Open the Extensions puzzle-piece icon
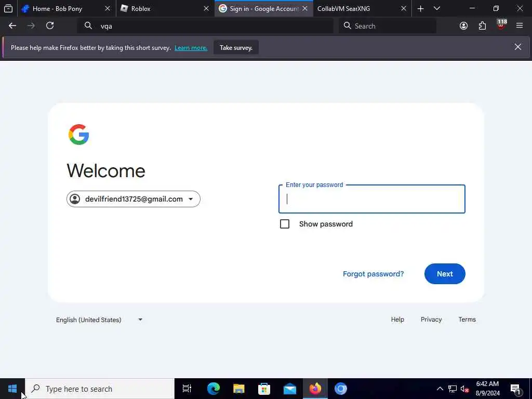Image resolution: width=532 pixels, height=399 pixels. pos(482,26)
